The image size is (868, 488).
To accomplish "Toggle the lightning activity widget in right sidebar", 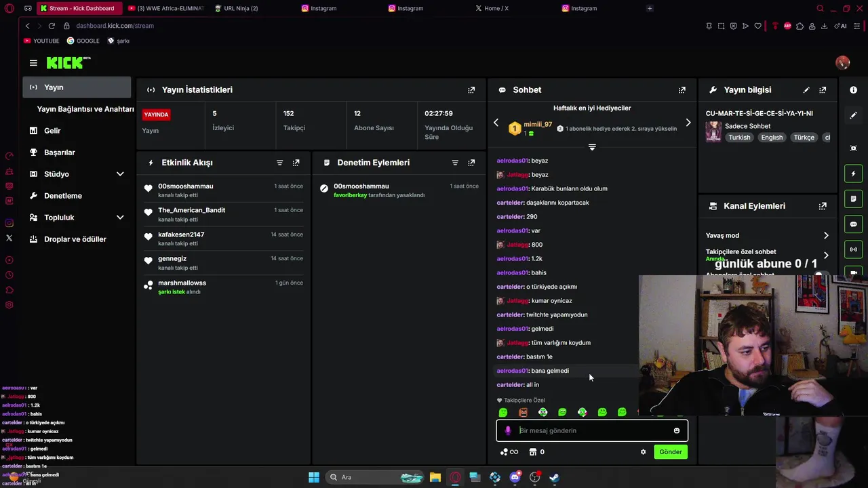I will (853, 174).
